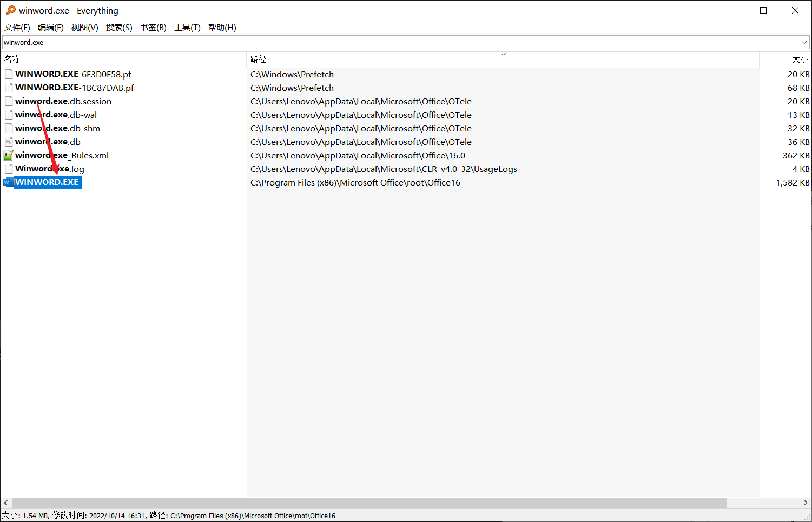Click the horizontal scrollbar thumb
The image size is (812, 522).
tap(369, 503)
